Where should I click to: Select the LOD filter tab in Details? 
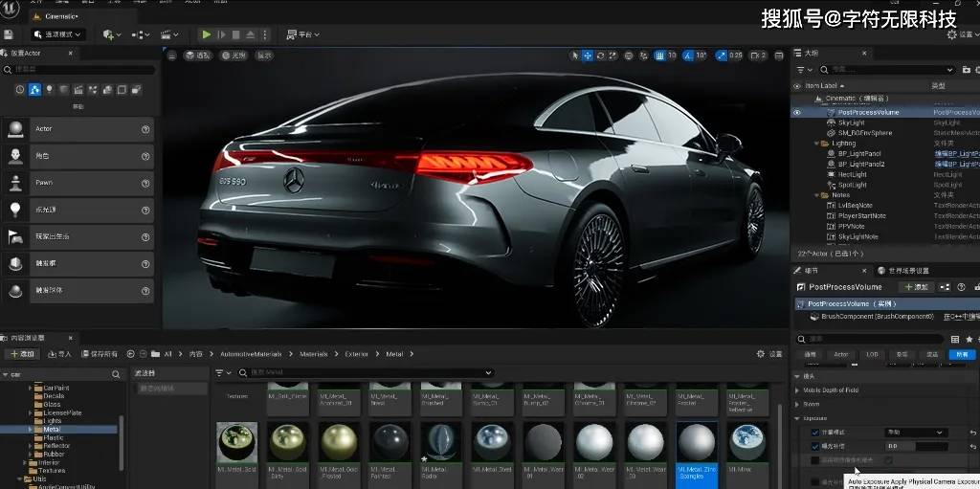coord(872,355)
